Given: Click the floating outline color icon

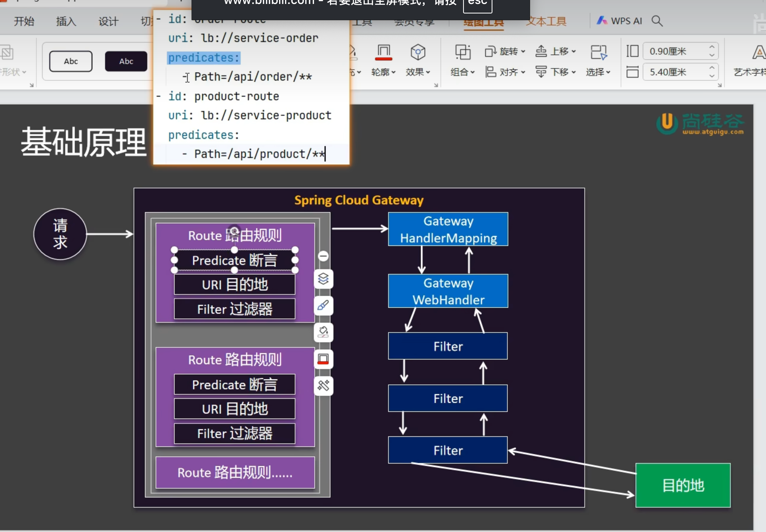Looking at the screenshot, I should 323,359.
